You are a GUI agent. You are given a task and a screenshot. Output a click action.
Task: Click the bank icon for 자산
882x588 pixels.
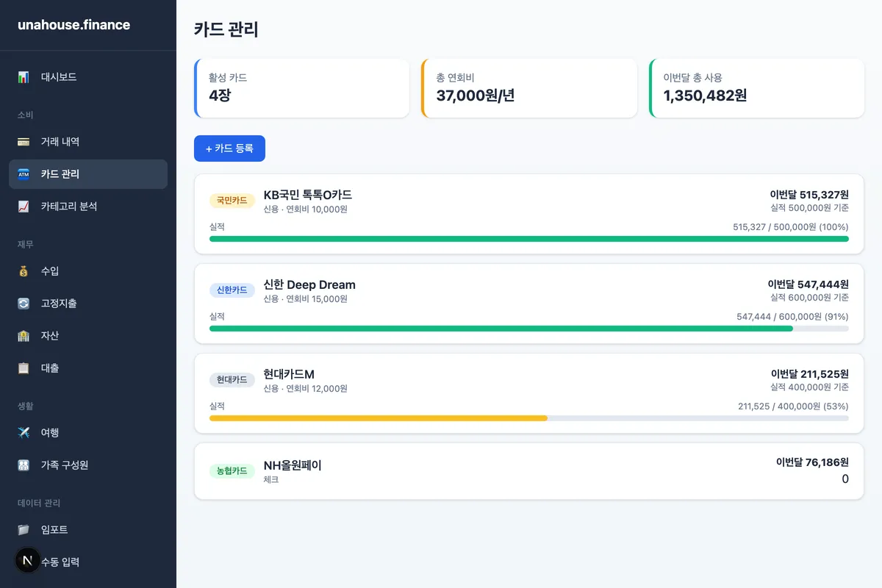[24, 336]
